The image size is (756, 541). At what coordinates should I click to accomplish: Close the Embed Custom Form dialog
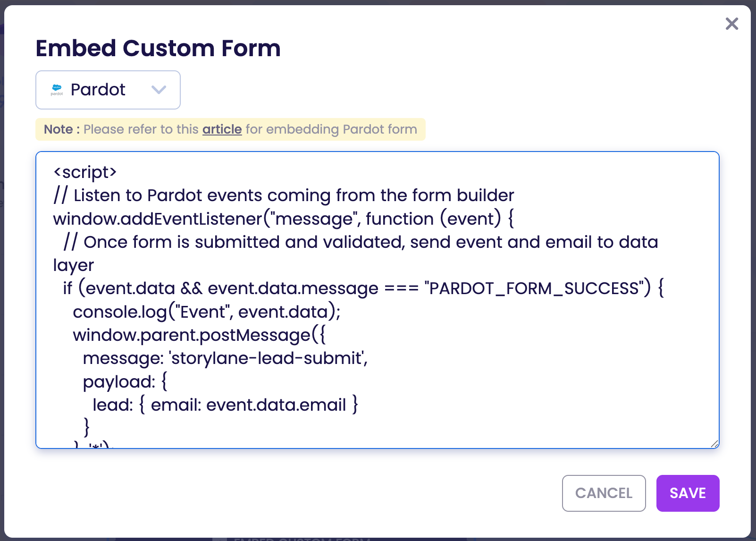731,24
